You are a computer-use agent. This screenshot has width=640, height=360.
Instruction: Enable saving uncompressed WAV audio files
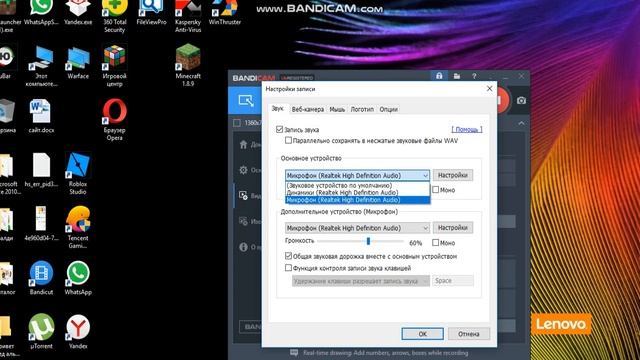pyautogui.click(x=289, y=140)
